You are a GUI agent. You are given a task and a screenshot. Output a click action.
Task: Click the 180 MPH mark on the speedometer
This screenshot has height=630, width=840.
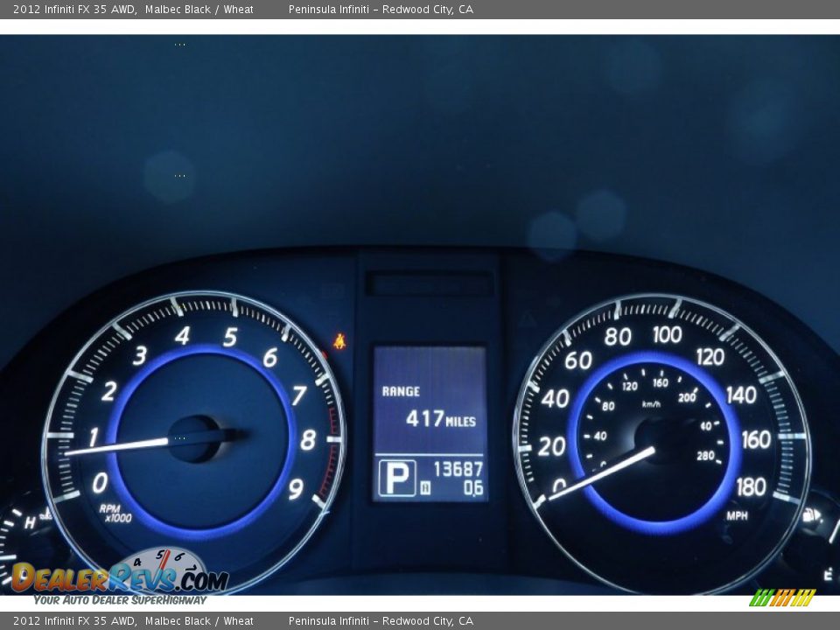tap(751, 487)
